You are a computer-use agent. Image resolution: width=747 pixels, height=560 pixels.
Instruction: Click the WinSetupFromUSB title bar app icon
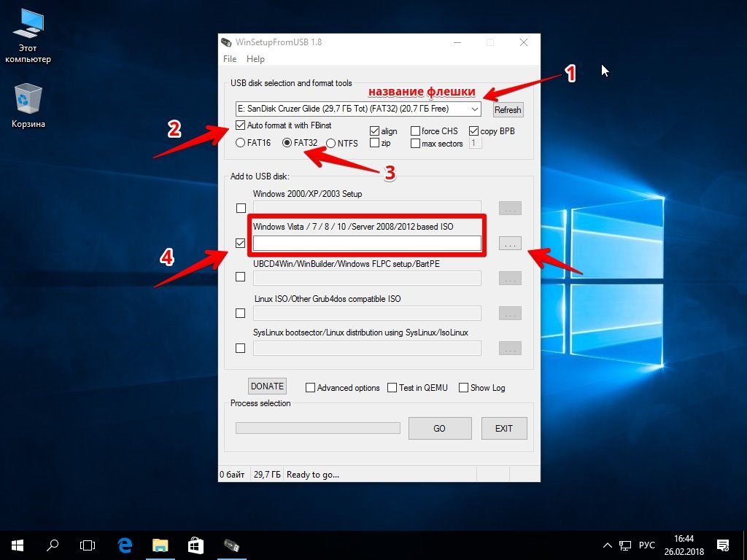[226, 42]
